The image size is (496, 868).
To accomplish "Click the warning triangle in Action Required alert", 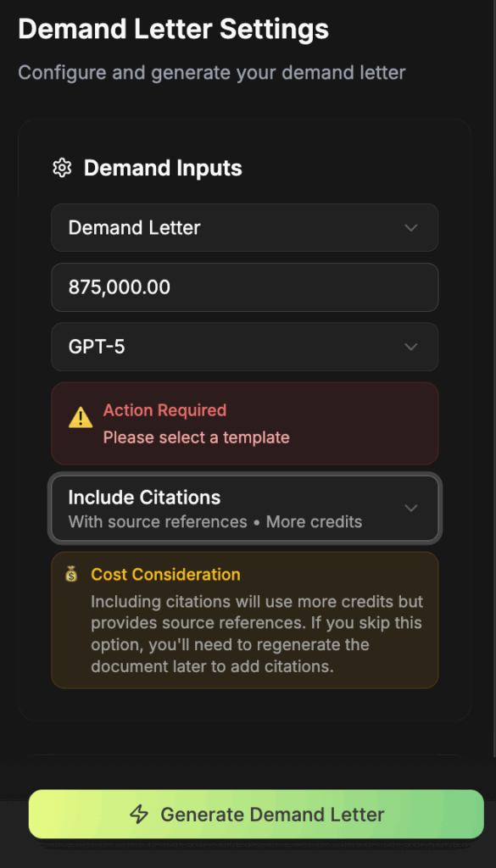I will [81, 416].
